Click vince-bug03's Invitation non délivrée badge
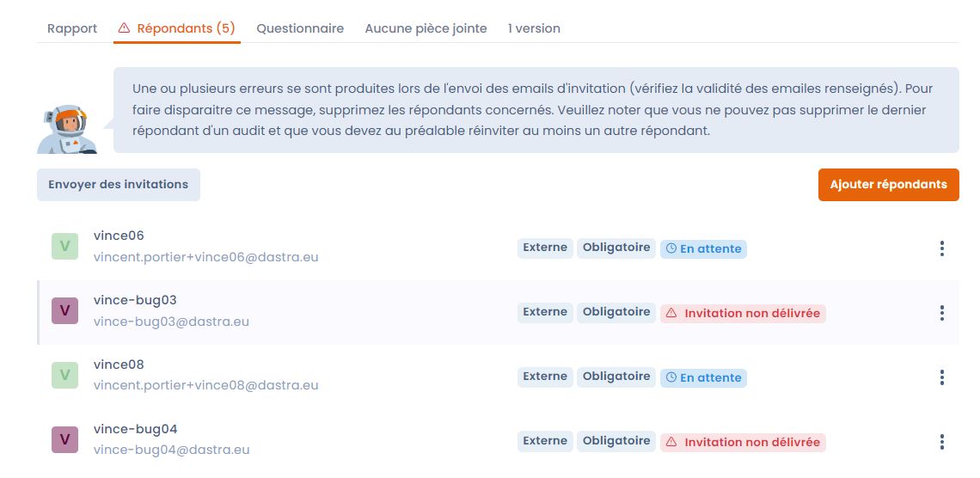The image size is (980, 478). pos(743,313)
